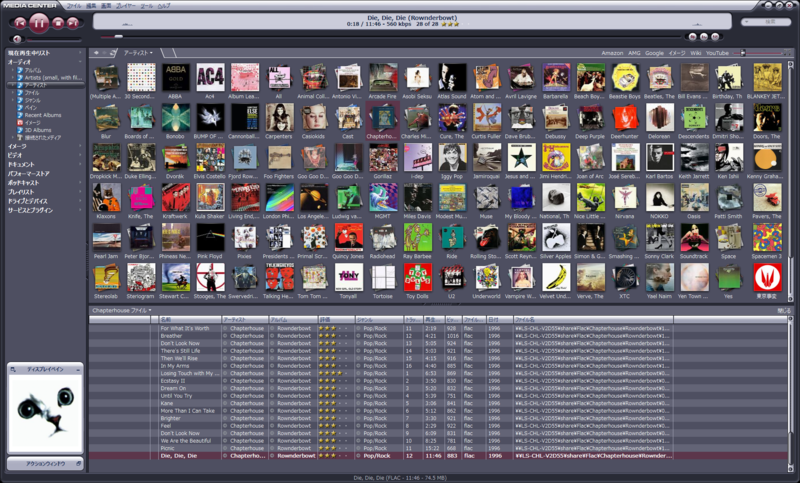Adjust the thumbnail size slider
800x483 pixels.
(743, 53)
